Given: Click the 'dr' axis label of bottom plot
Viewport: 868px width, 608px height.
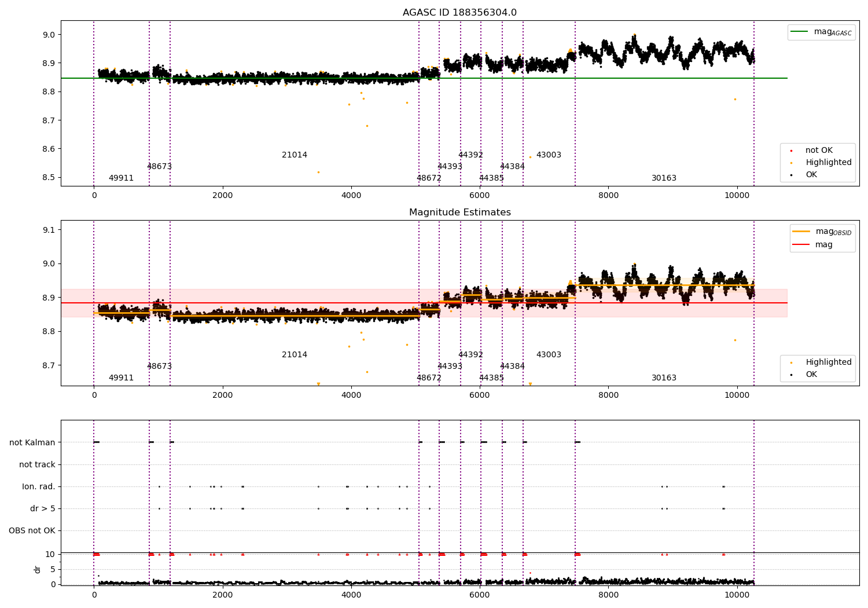Looking at the screenshot, I should [38, 569].
